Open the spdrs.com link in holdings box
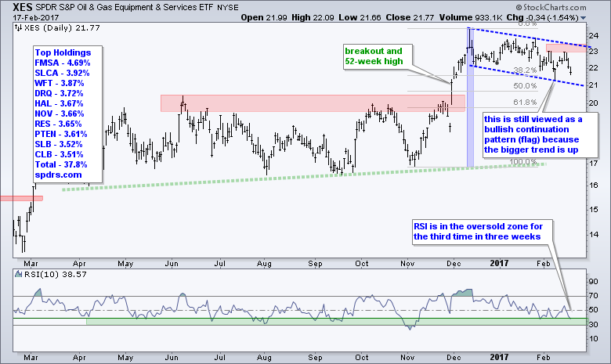The height and width of the screenshot is (364, 611). point(59,175)
